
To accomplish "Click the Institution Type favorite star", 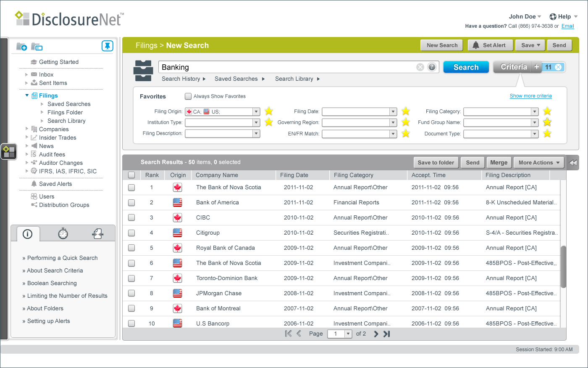I will tap(269, 122).
